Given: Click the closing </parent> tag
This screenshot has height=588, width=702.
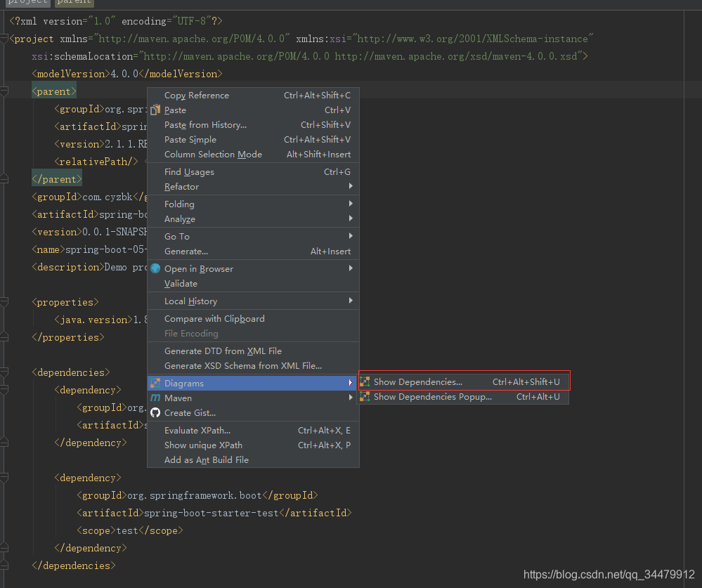Looking at the screenshot, I should click(57, 179).
